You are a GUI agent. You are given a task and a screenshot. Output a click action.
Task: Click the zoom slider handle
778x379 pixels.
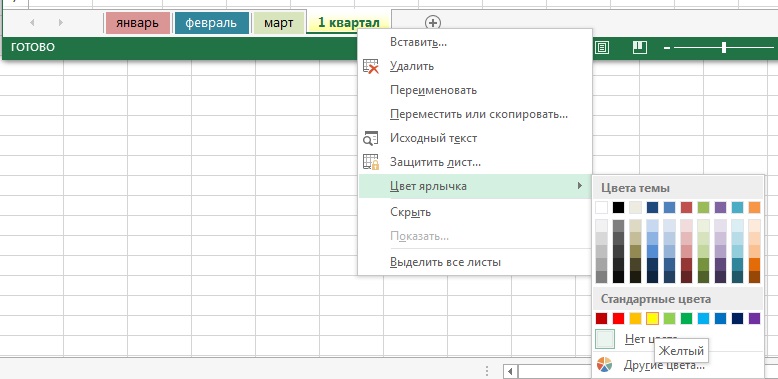[724, 48]
